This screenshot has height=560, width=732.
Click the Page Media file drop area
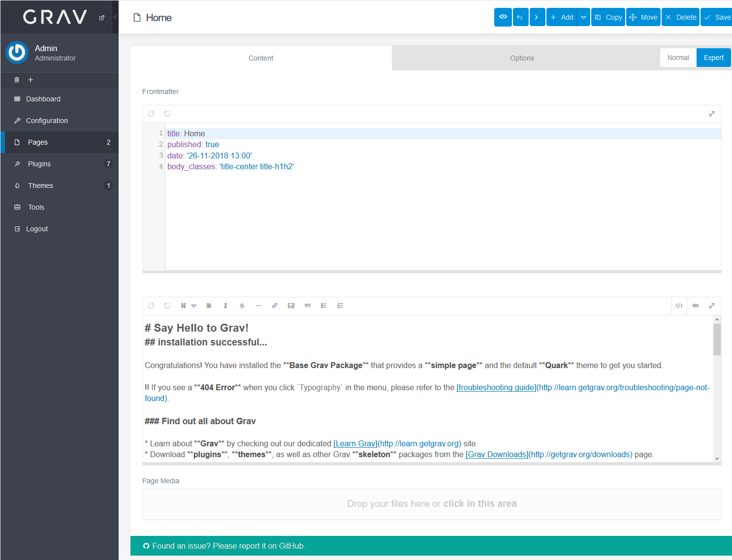coord(432,504)
